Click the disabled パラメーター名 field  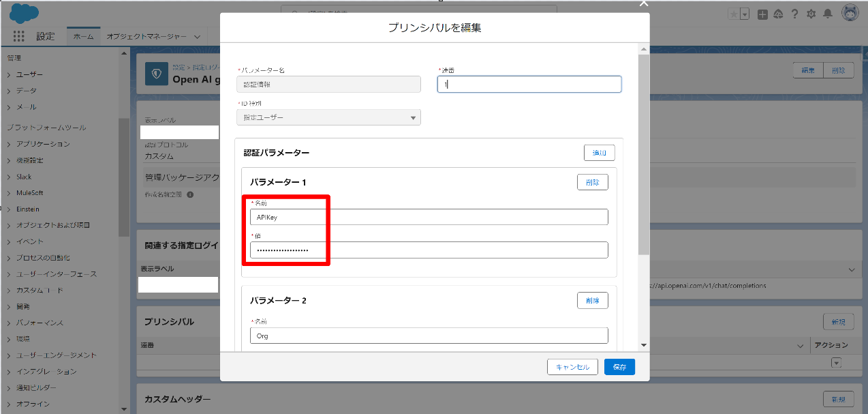328,84
